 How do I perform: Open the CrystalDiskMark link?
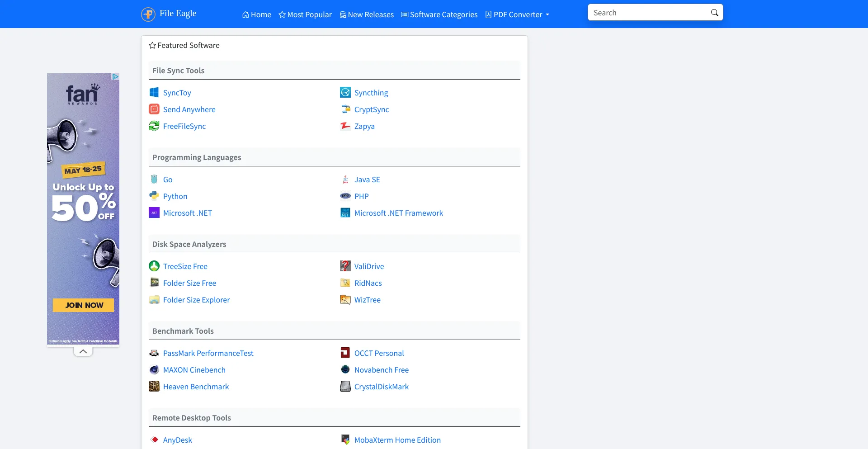coord(382,387)
